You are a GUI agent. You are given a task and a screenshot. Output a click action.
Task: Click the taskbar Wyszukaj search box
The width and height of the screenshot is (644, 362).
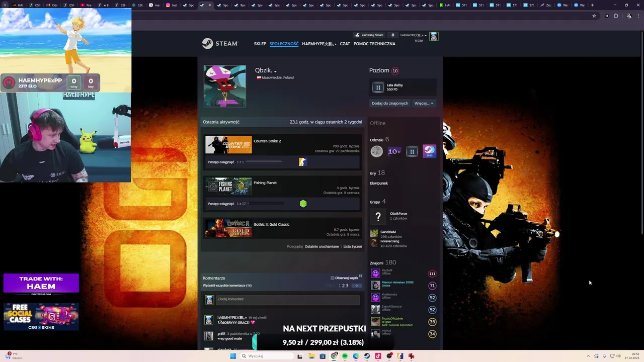(x=267, y=356)
